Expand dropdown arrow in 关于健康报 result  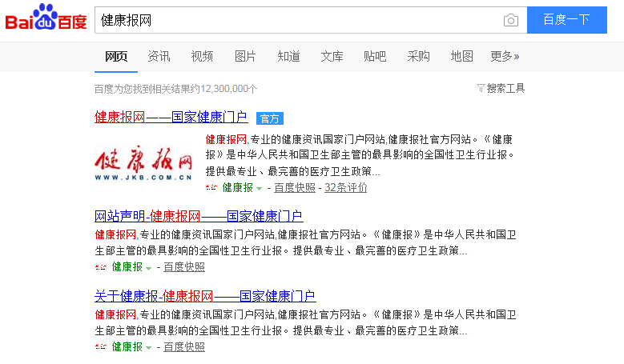pyautogui.click(x=148, y=348)
